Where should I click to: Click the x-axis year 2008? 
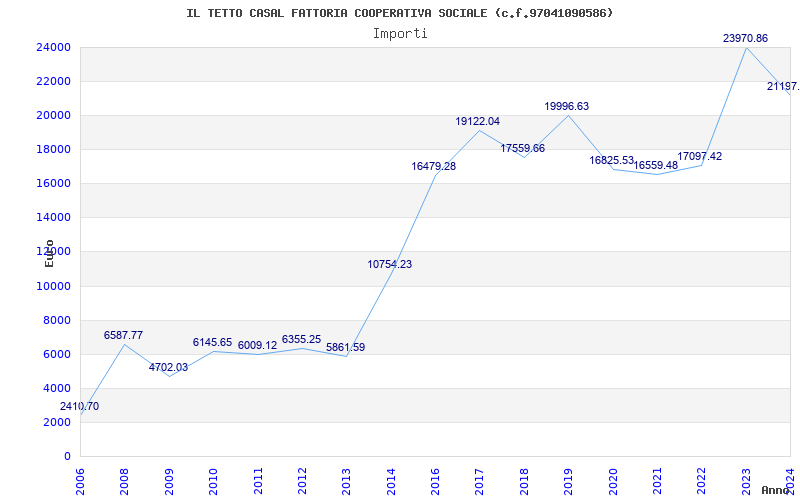[124, 481]
